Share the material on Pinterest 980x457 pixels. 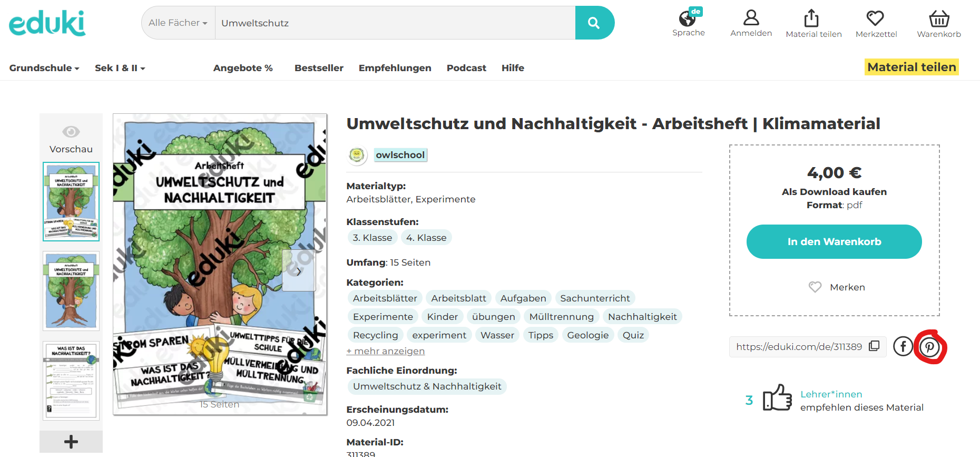(929, 347)
